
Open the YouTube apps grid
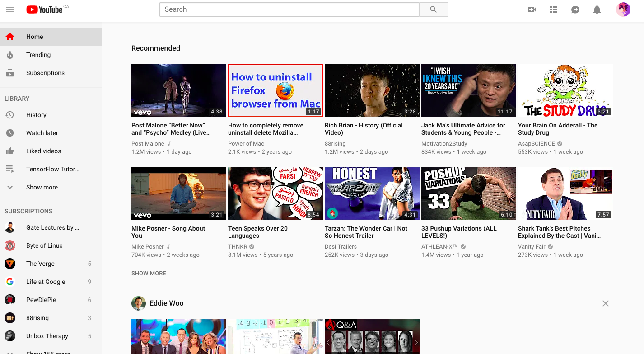tap(554, 9)
